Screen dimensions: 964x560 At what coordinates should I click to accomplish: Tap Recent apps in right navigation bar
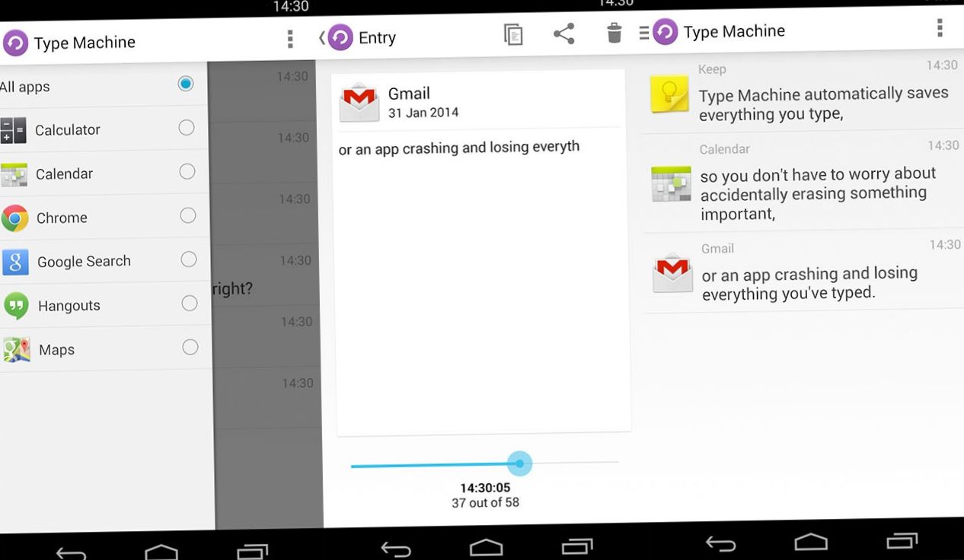[x=902, y=540]
